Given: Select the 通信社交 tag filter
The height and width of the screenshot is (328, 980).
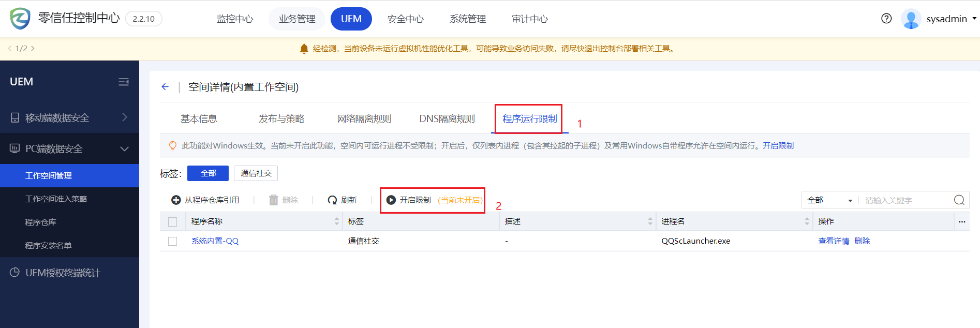Looking at the screenshot, I should point(256,173).
